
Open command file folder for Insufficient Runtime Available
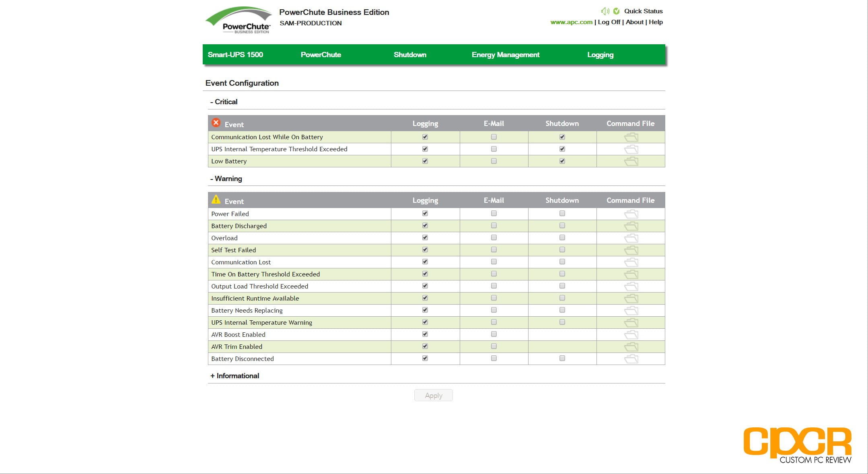[631, 299]
